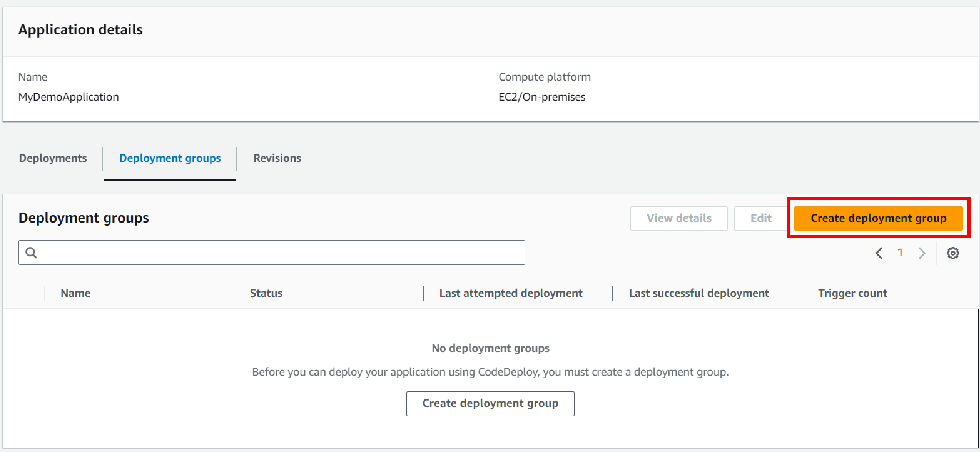Image resolution: width=980 pixels, height=452 pixels.
Task: Click the Name column header
Action: tap(75, 294)
